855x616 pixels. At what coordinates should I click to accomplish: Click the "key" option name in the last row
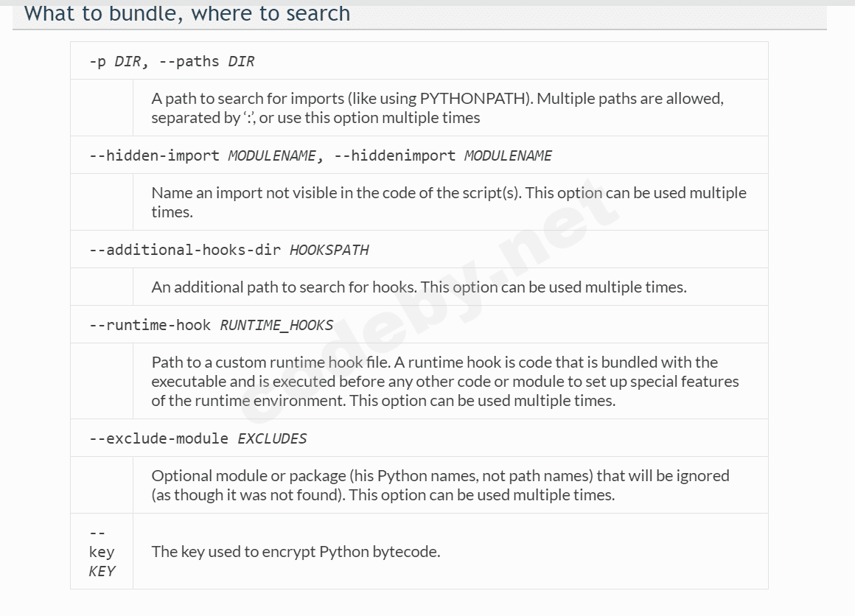(102, 552)
